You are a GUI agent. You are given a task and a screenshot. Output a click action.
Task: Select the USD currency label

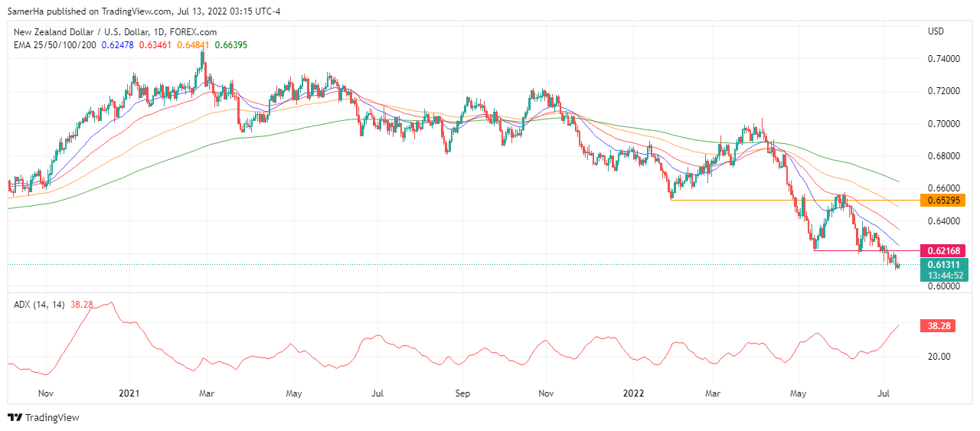point(936,31)
